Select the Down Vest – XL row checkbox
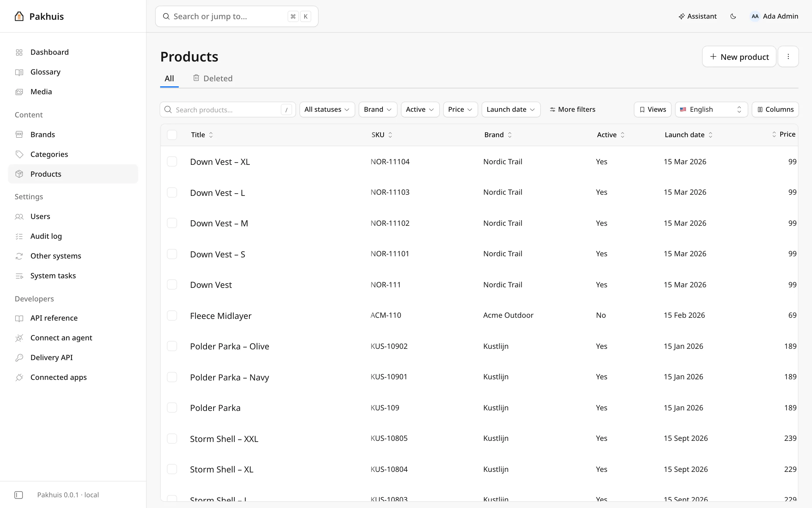 [172, 162]
